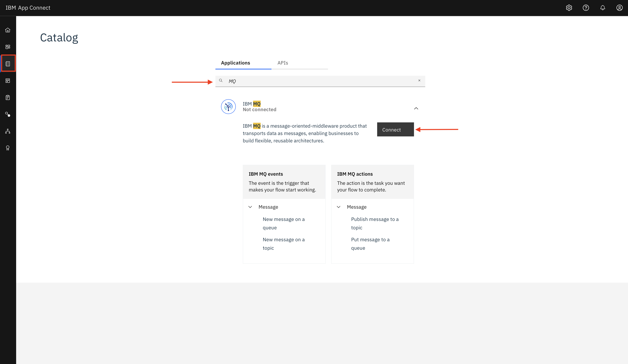Screen dimensions: 628x364
Task: Click into the catalog search field
Action: click(319, 81)
